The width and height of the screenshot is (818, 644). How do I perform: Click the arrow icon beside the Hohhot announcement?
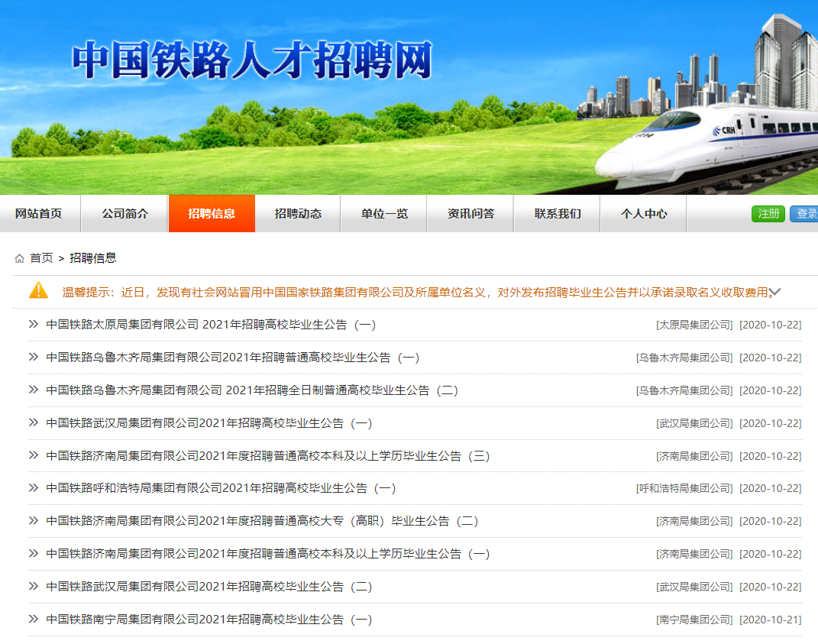(34, 488)
